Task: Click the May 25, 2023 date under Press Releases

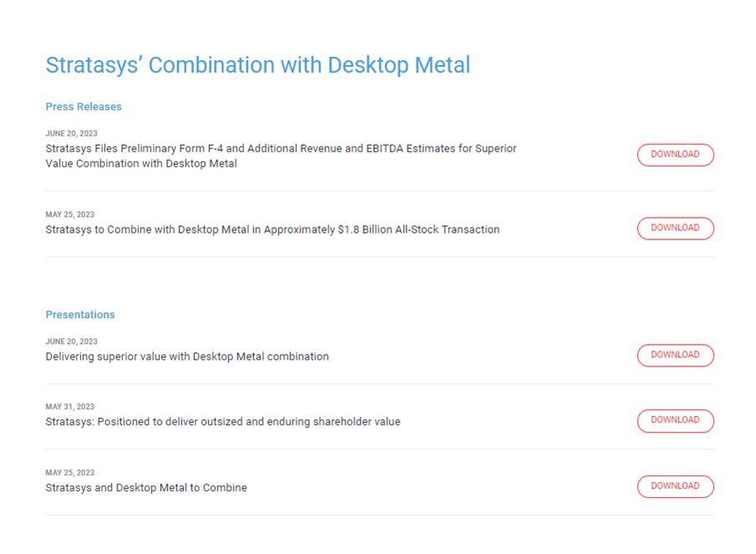Action: [x=69, y=214]
